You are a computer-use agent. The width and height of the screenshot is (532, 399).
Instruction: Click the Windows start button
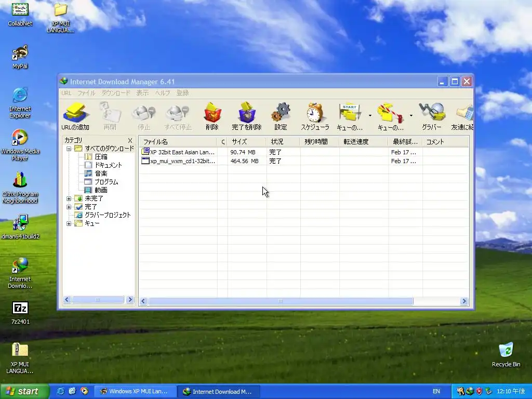[x=24, y=391]
